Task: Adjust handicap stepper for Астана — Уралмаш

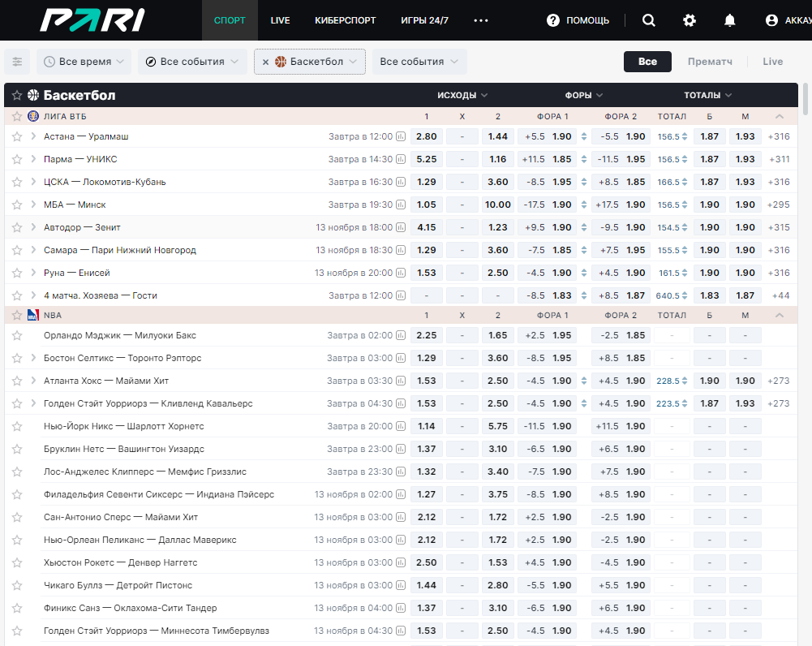Action: tap(584, 137)
